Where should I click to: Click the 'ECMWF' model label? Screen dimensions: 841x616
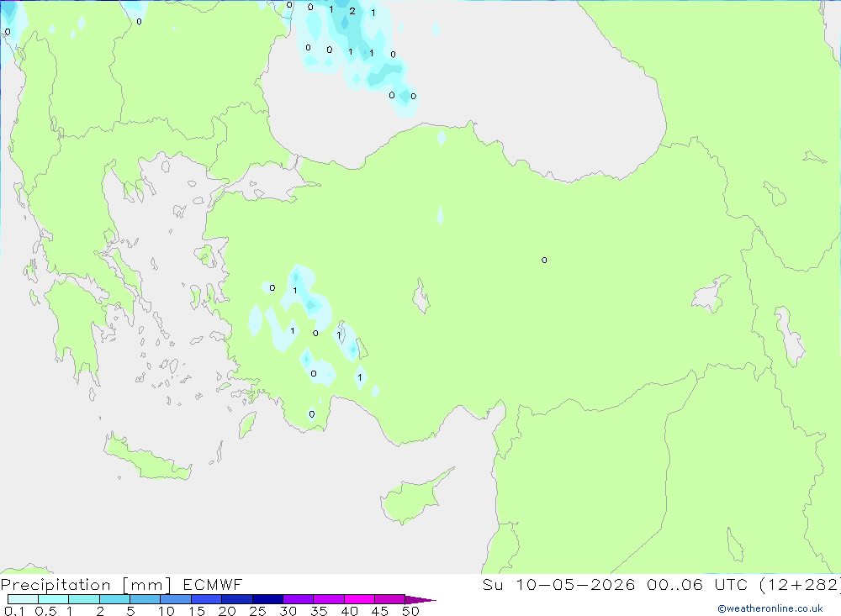(213, 584)
